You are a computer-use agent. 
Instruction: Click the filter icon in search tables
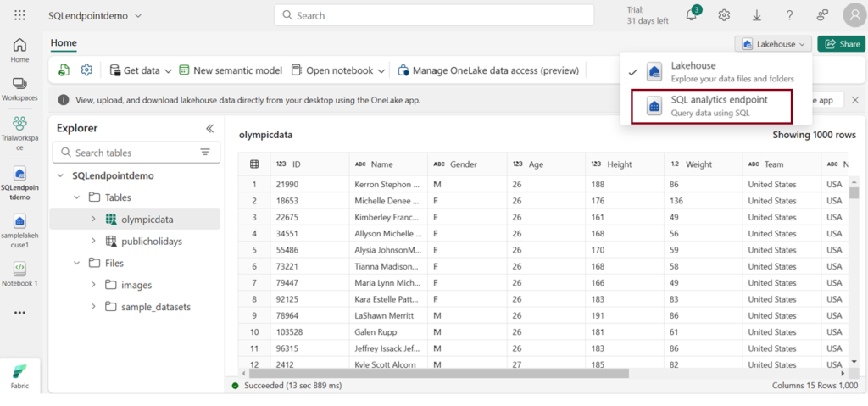pyautogui.click(x=204, y=153)
